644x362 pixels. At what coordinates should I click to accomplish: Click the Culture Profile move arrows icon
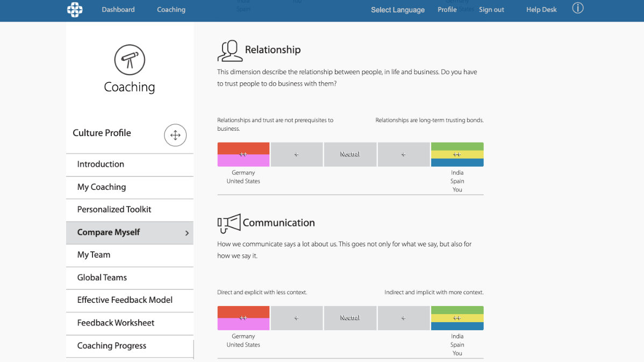pos(175,135)
